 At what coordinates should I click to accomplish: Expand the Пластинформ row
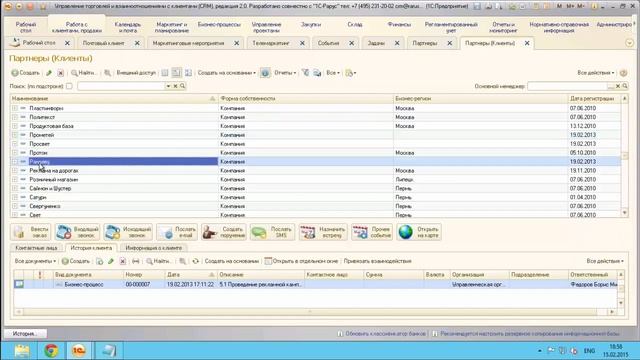[15, 108]
